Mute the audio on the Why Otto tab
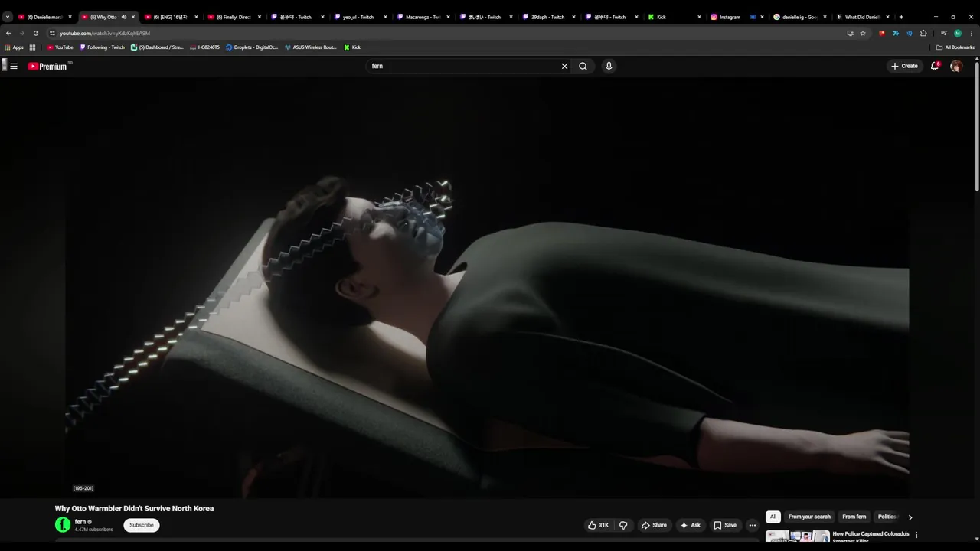The image size is (980, 551). tap(123, 17)
